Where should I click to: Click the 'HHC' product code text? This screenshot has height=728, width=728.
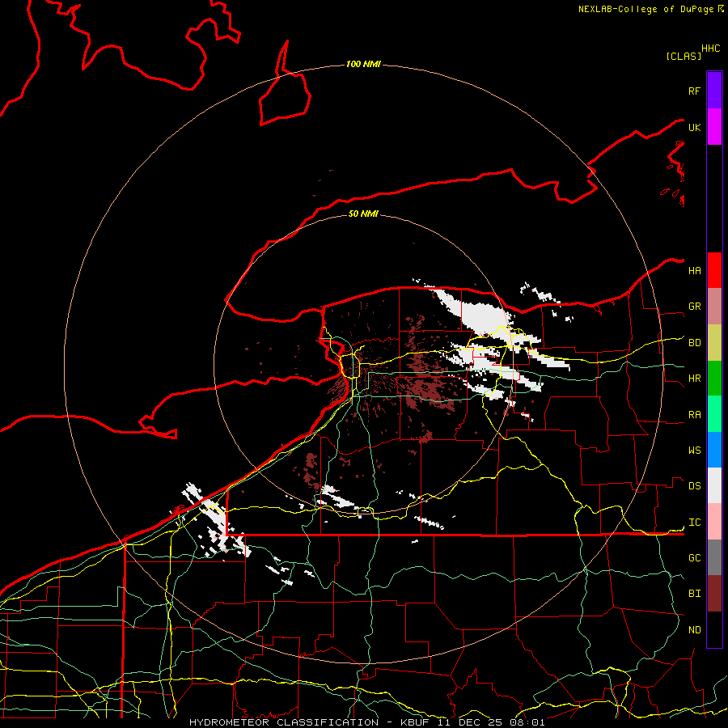point(711,49)
